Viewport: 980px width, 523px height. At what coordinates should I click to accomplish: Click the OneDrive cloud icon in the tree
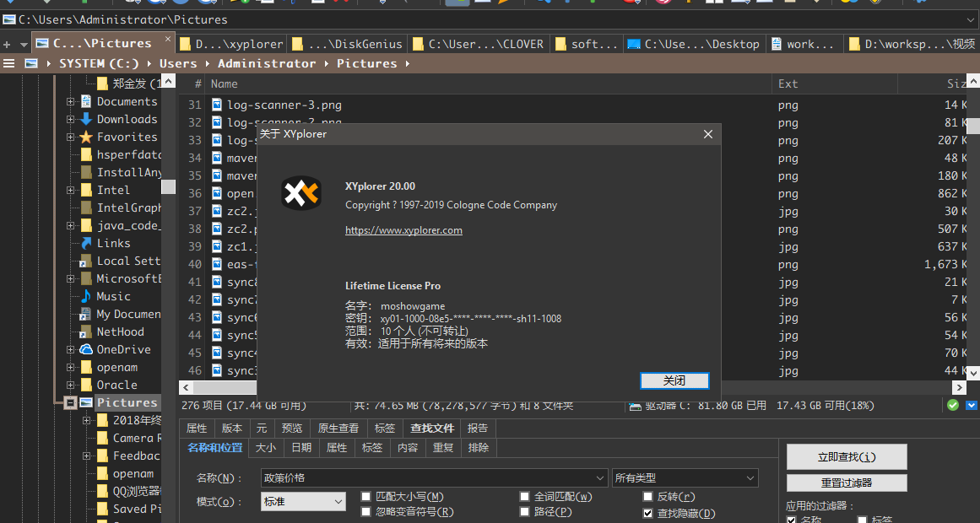86,349
